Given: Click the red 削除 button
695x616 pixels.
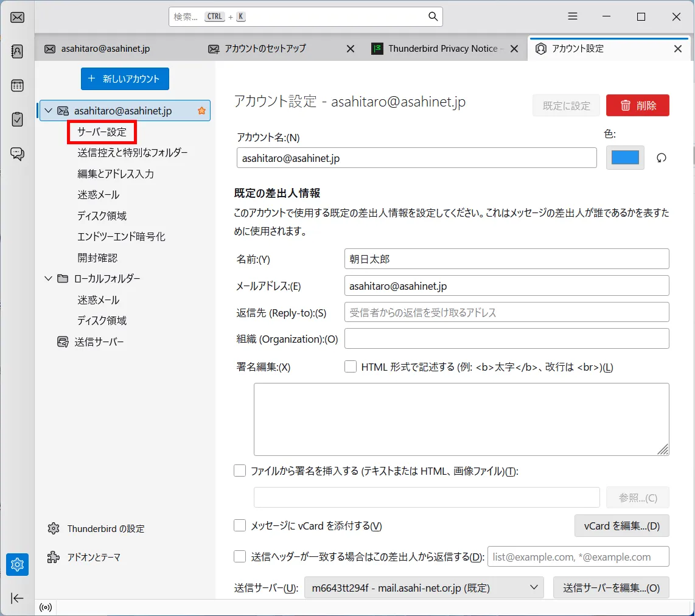Looking at the screenshot, I should [637, 105].
